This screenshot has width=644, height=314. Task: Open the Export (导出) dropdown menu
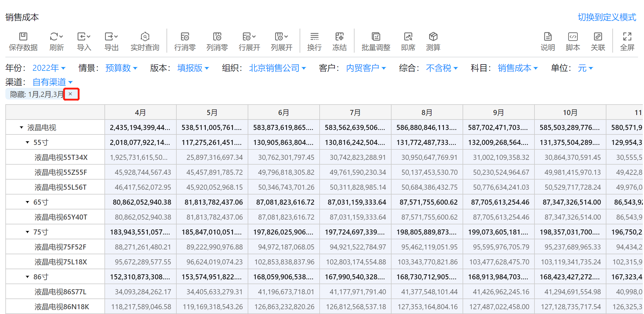(111, 37)
